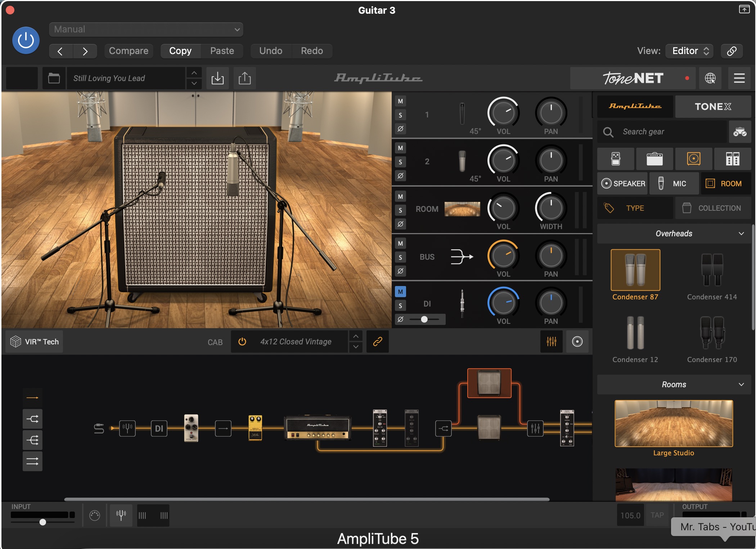Select the parallel routing layout
Viewport: 756px width, 549px height.
[x=32, y=461]
